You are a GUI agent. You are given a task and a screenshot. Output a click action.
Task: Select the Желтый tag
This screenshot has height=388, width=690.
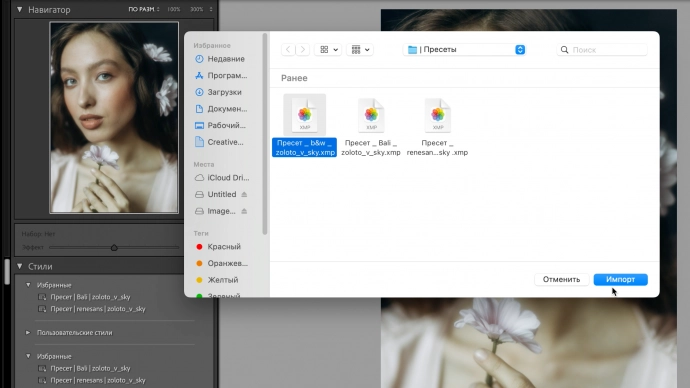[x=217, y=280]
